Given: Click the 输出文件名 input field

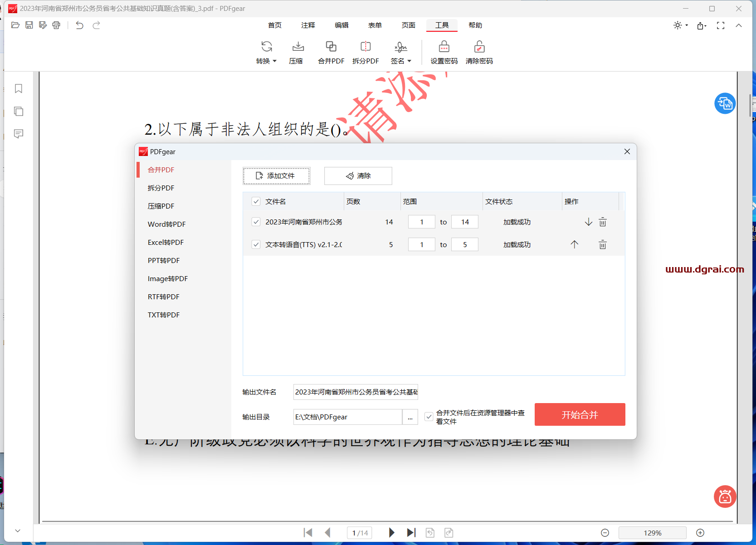Looking at the screenshot, I should tap(356, 392).
